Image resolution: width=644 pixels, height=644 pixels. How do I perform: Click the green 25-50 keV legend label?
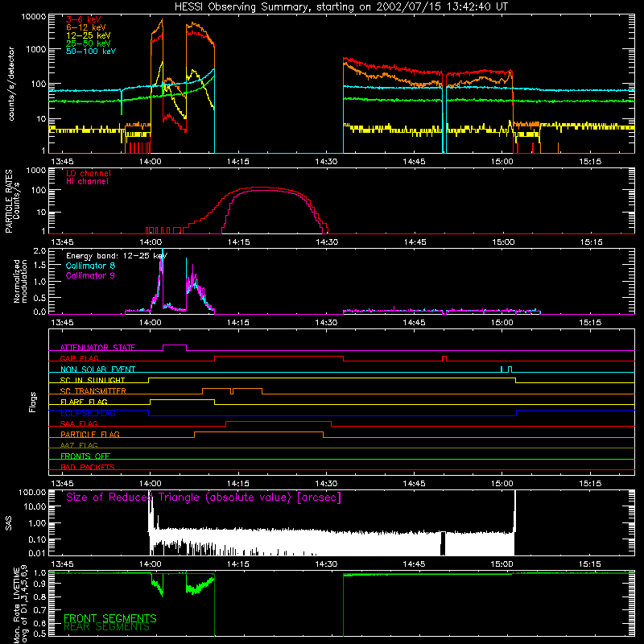[89, 43]
